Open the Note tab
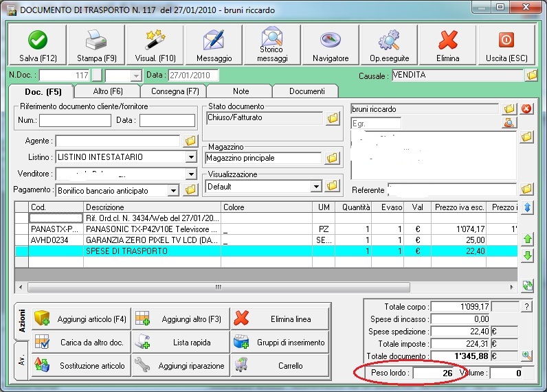The height and width of the screenshot is (392, 547). click(x=241, y=91)
